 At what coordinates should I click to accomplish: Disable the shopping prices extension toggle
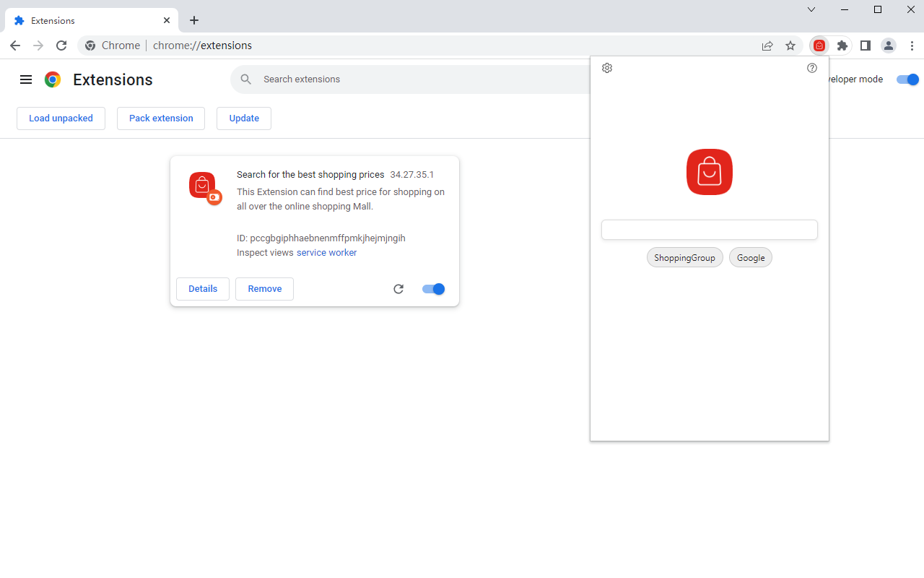(434, 289)
